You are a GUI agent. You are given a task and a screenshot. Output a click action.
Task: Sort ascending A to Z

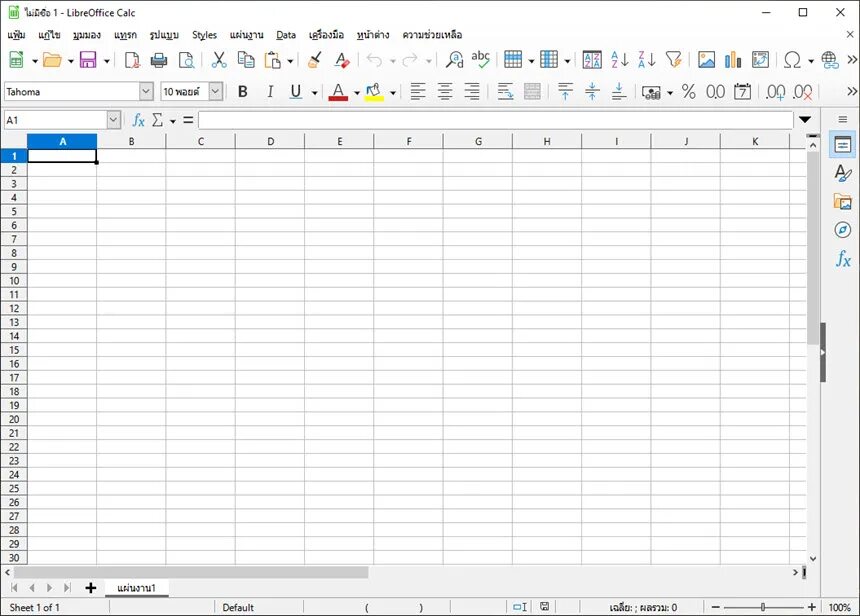pyautogui.click(x=620, y=60)
